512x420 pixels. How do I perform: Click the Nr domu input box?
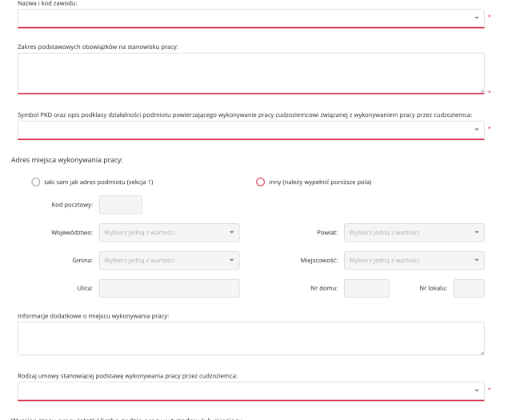(366, 288)
